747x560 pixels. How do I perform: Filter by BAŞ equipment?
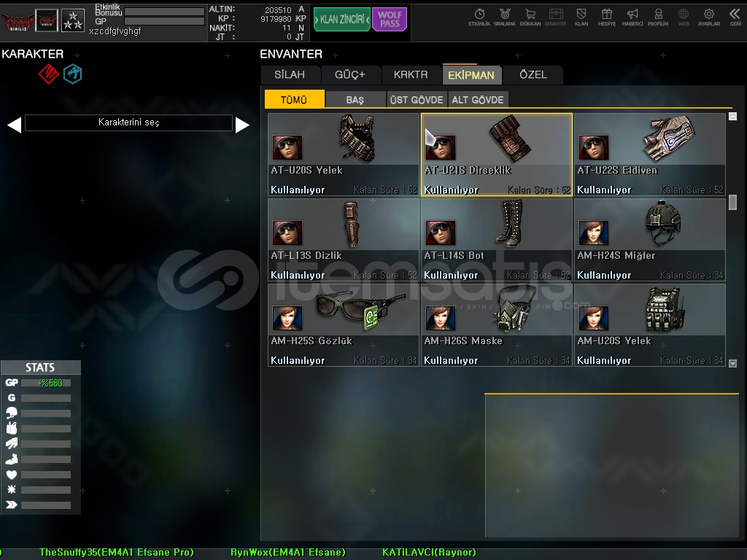coord(355,99)
